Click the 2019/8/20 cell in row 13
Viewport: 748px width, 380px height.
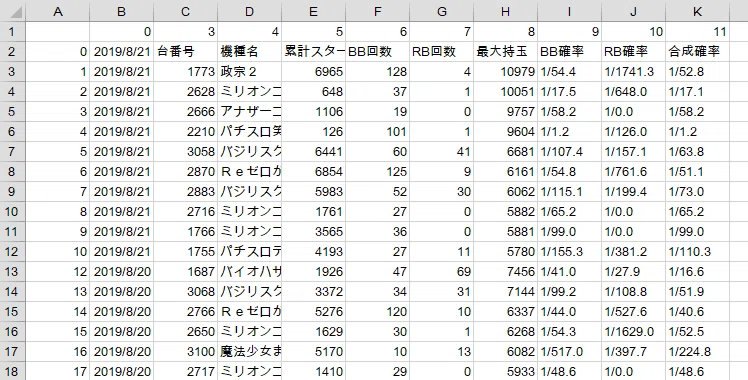click(122, 272)
